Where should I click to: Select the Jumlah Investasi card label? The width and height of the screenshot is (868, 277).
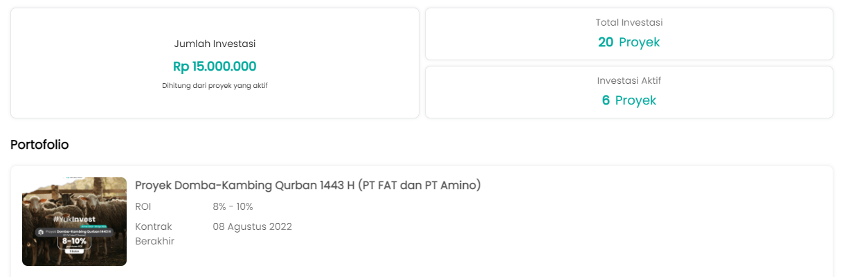pos(215,44)
